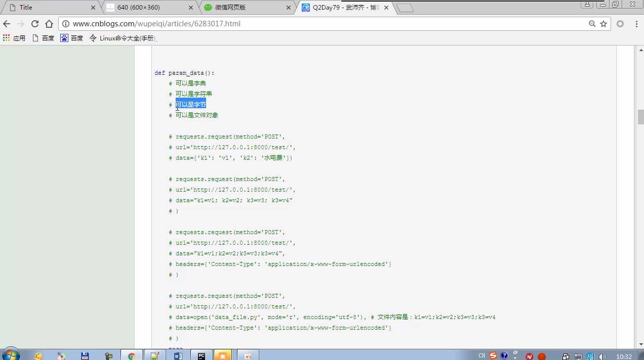Open the save disk icon in taskbar
The width and height of the screenshot is (644, 360).
85,356
